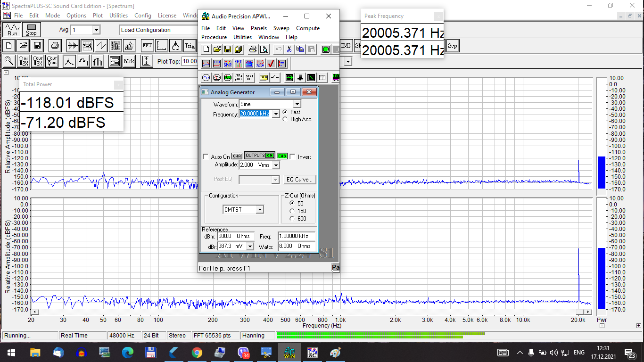The width and height of the screenshot is (644, 362).
Task: Select 600 ohms Z-Out radio button
Action: (x=292, y=219)
